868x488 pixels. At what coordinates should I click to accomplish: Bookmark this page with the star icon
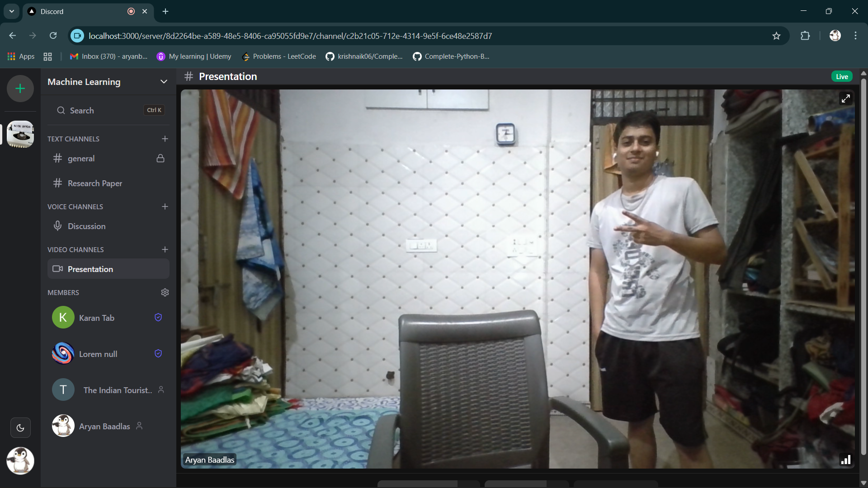coord(776,36)
